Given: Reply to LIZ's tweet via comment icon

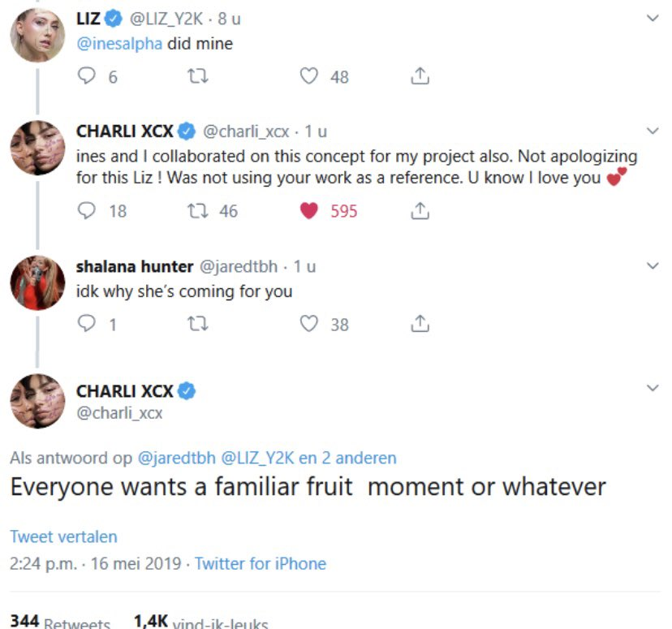Looking at the screenshot, I should click(86, 76).
